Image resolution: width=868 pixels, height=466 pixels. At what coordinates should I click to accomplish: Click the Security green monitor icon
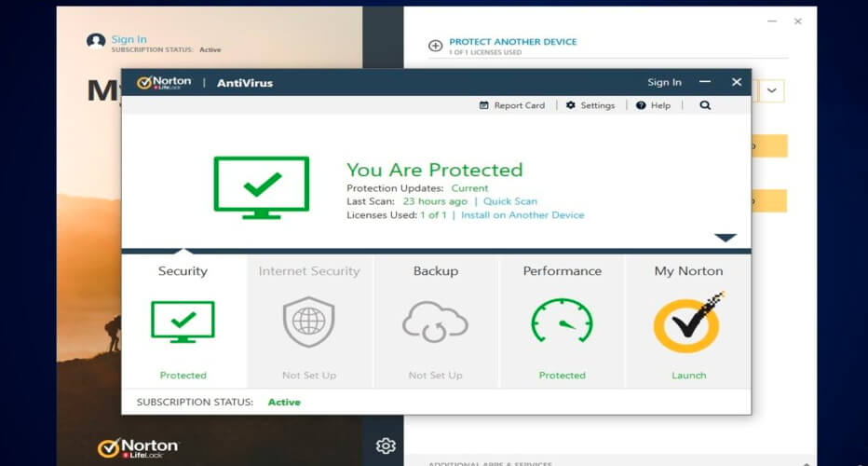[183, 322]
